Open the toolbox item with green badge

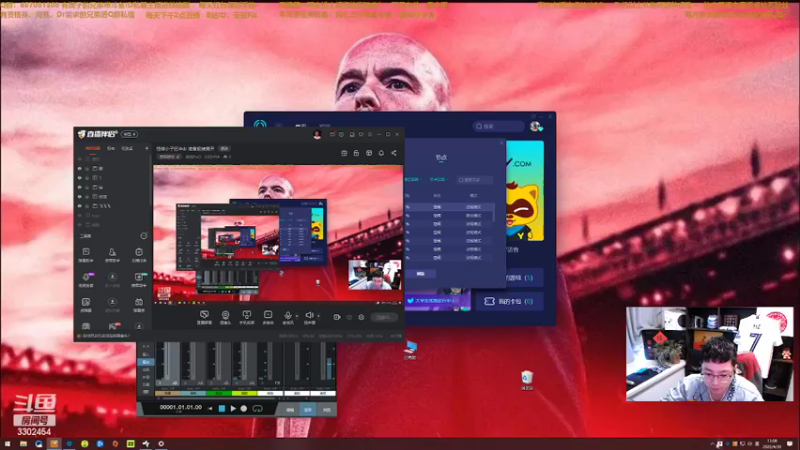[x=139, y=279]
